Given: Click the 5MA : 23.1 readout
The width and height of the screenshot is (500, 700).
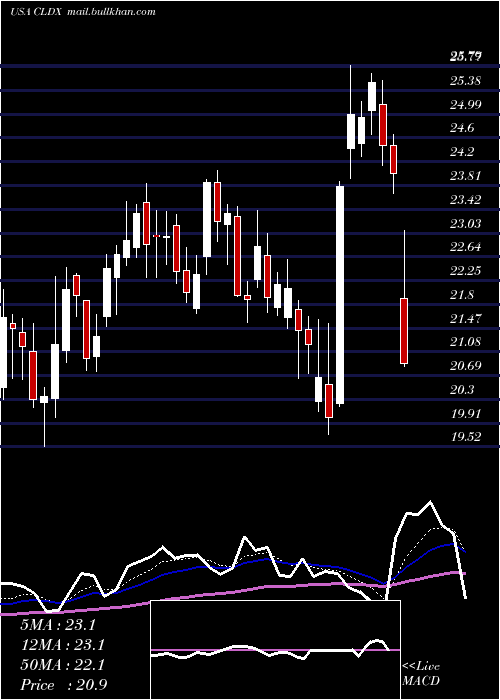Looking at the screenshot, I should click(58, 625).
